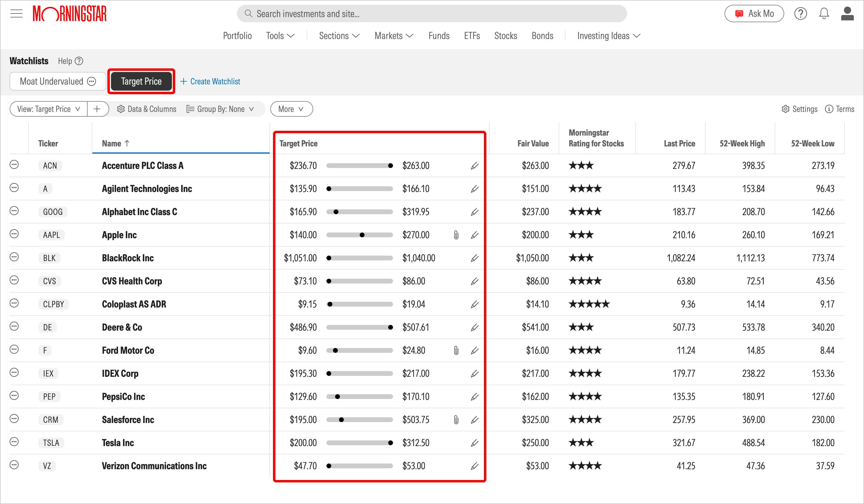Open the Group By: None dropdown
The width and height of the screenshot is (864, 504).
coord(220,109)
